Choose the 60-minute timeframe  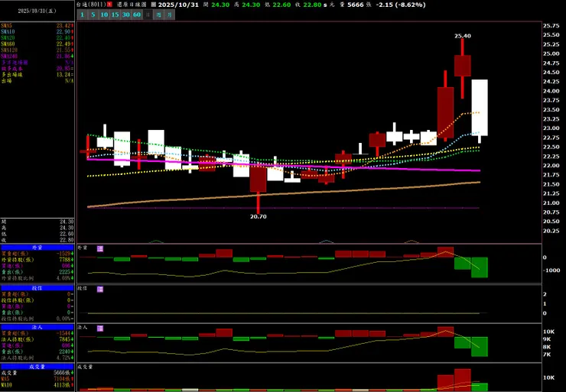click(136, 15)
